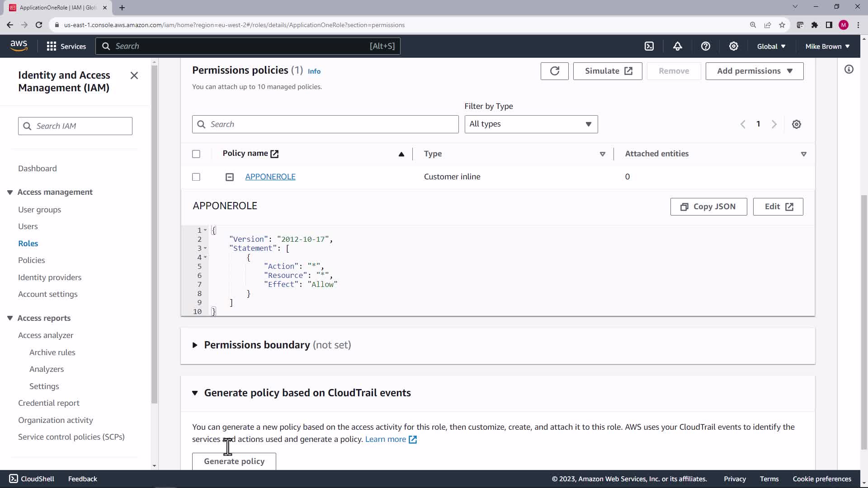
Task: Close the IAM navigation panel
Action: click(x=134, y=75)
